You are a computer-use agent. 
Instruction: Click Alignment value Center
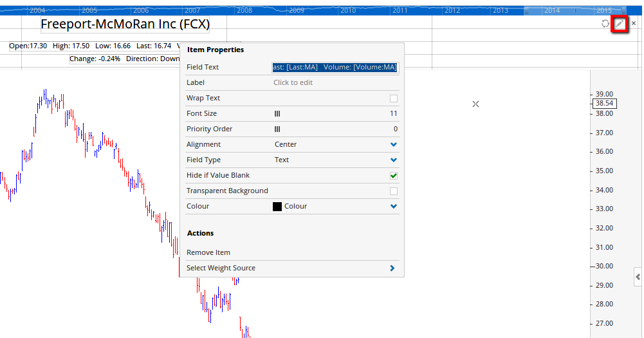tap(286, 144)
